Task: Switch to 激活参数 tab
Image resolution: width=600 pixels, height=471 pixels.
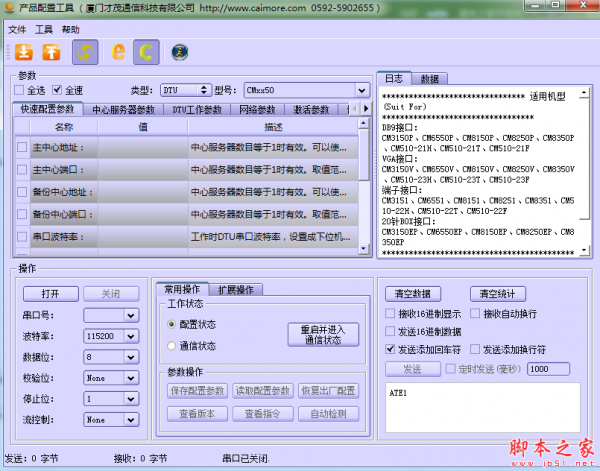Action: [x=311, y=109]
